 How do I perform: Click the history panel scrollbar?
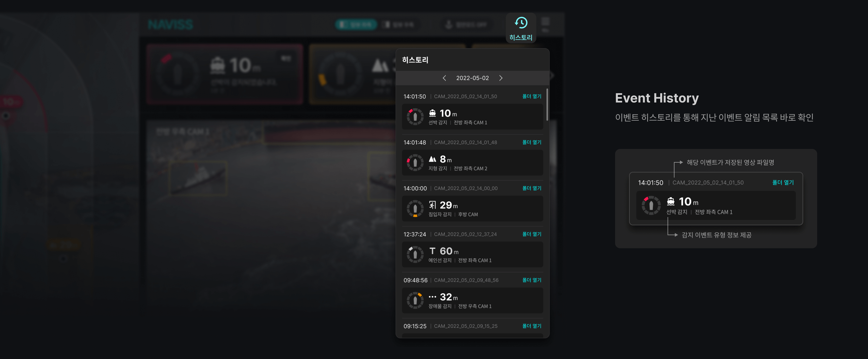coord(547,105)
